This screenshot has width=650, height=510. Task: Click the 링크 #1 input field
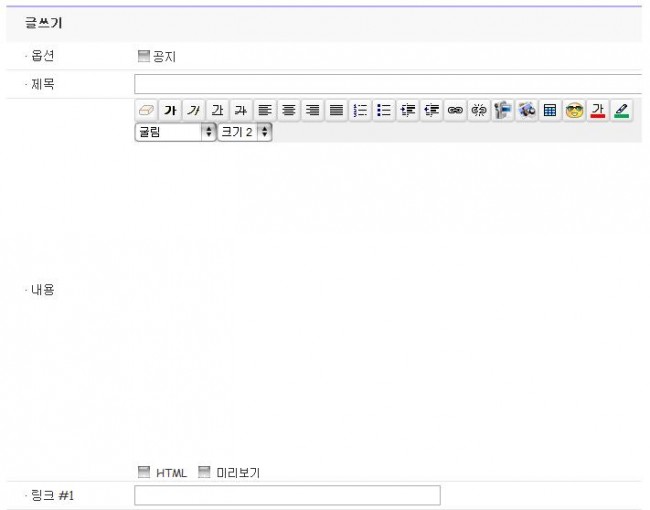point(287,495)
